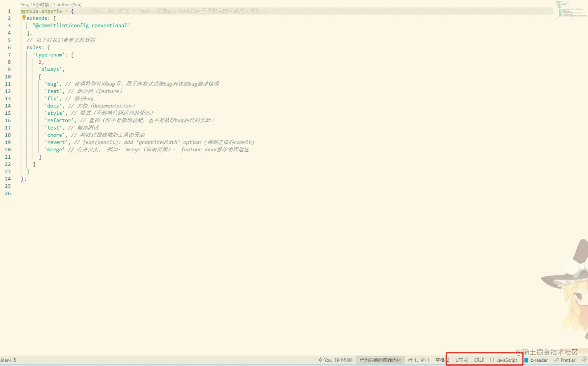Click the 'merge' entry on line 20
This screenshot has height=366, width=588.
(55, 150)
